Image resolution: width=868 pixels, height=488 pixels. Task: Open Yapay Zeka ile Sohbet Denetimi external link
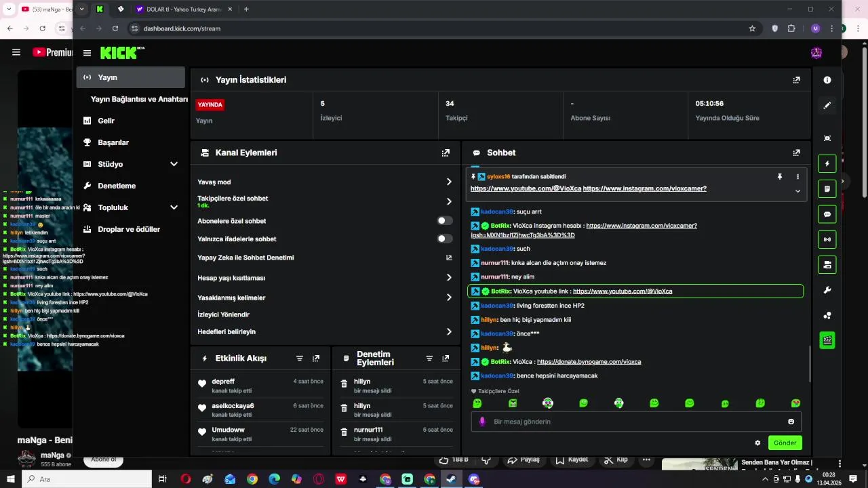tap(449, 258)
